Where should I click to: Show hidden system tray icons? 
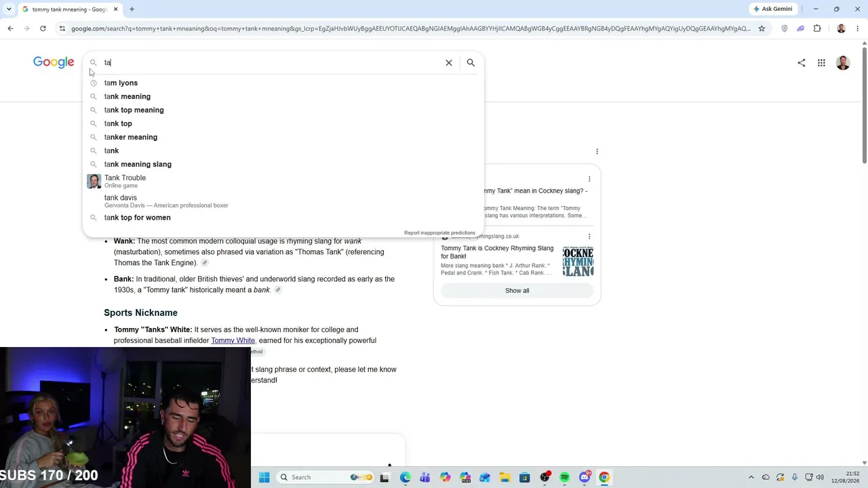pyautogui.click(x=751, y=477)
